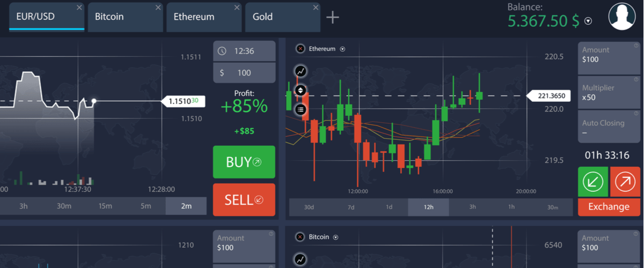
Task: Open the chart list menu icon
Action: tap(301, 109)
